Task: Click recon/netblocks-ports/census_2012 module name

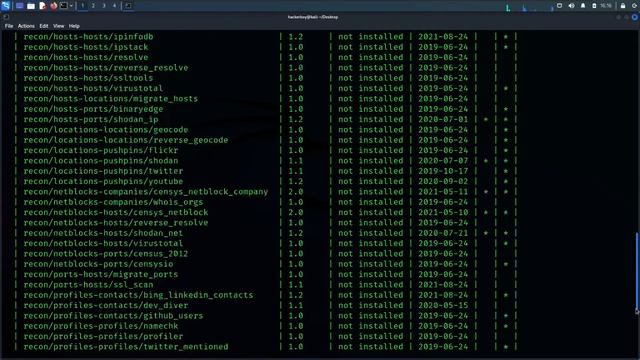Action: click(x=106, y=254)
